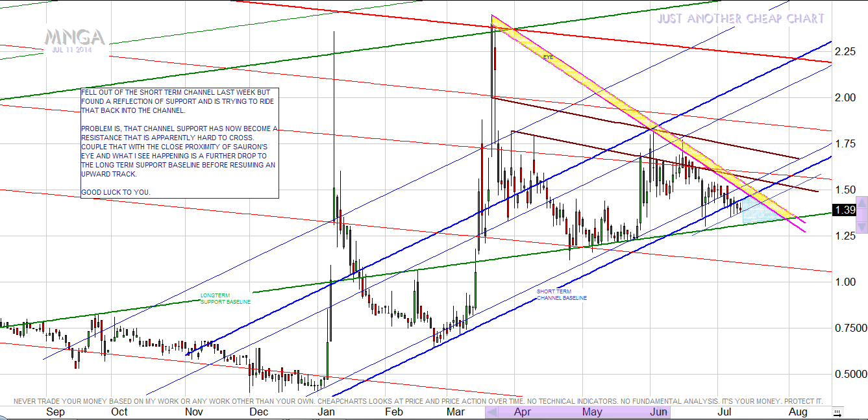Click the 1.00 price axis label
This screenshot has height=420, width=868.
coord(845,282)
